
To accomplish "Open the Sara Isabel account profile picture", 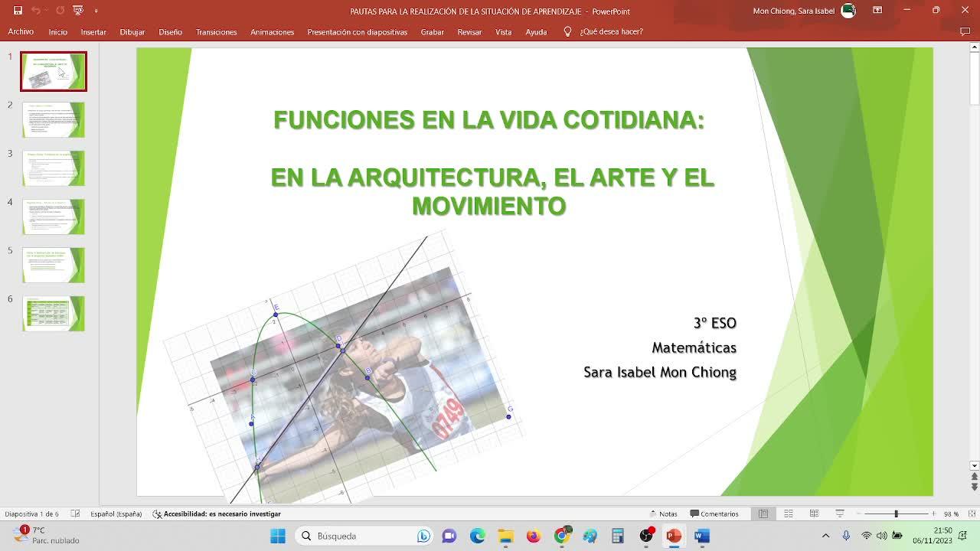I will [848, 11].
